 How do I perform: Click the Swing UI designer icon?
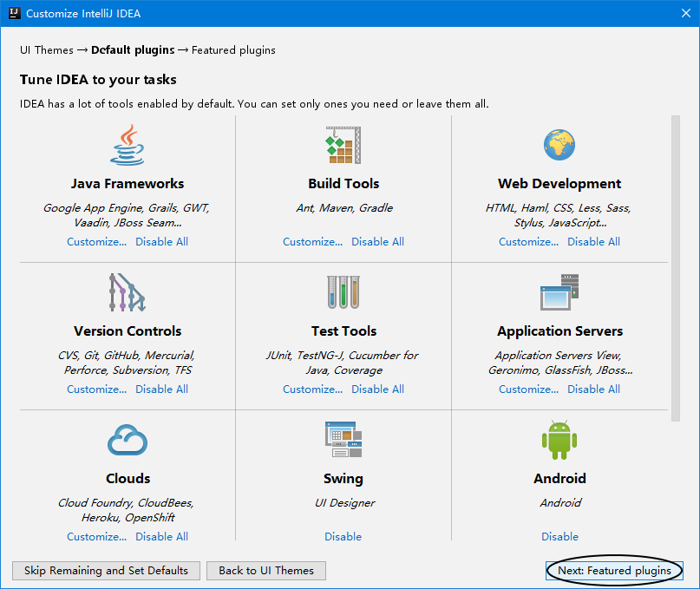click(x=343, y=440)
